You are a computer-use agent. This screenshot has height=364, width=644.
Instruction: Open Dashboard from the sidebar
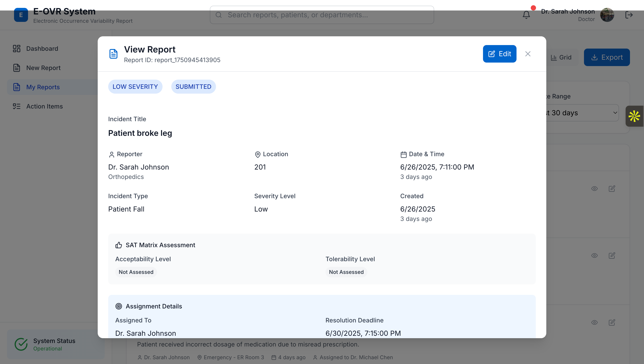tap(42, 49)
